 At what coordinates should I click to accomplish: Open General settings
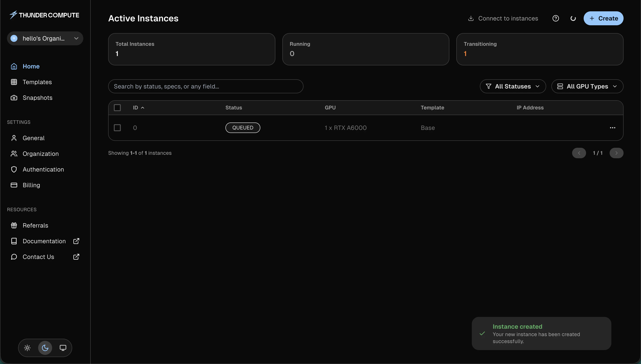coord(45,138)
